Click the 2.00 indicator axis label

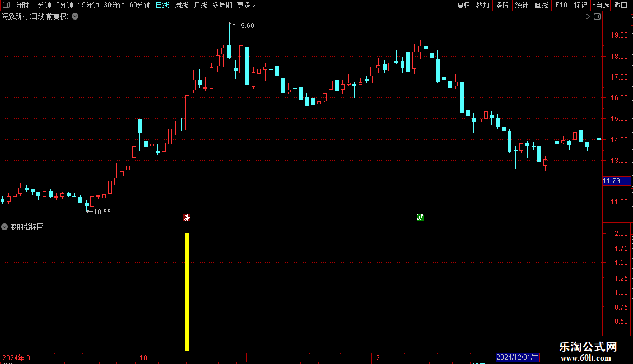pos(621,234)
